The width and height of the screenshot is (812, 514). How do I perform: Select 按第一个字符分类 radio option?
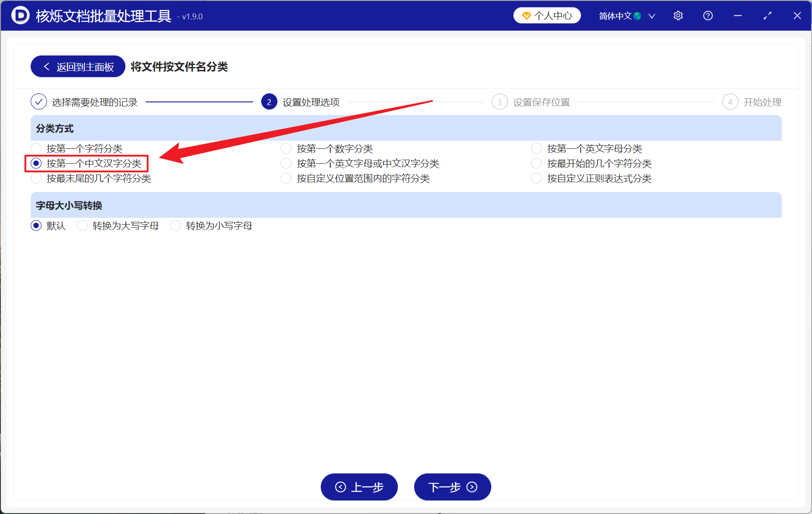point(36,148)
